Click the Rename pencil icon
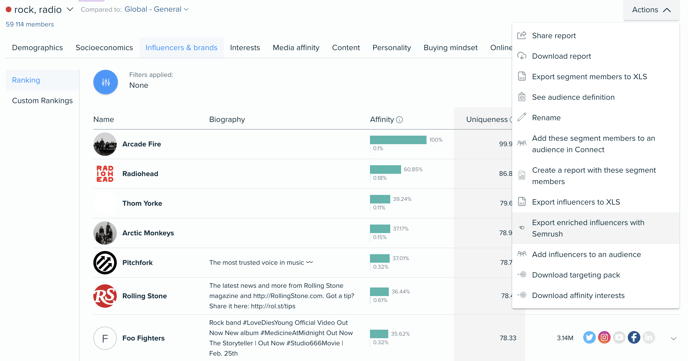Screen dimensions: 688x361 tap(522, 118)
